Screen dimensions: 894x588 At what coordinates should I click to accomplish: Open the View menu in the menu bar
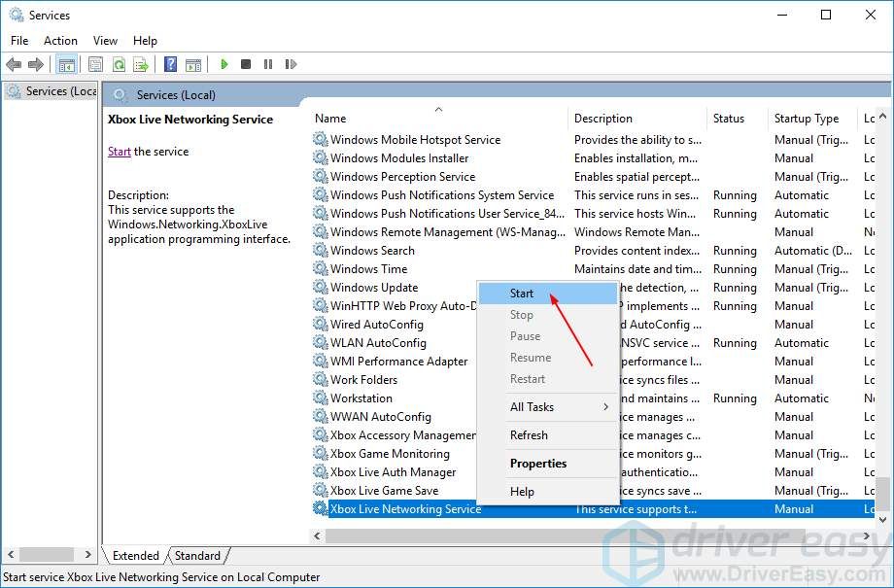(105, 41)
